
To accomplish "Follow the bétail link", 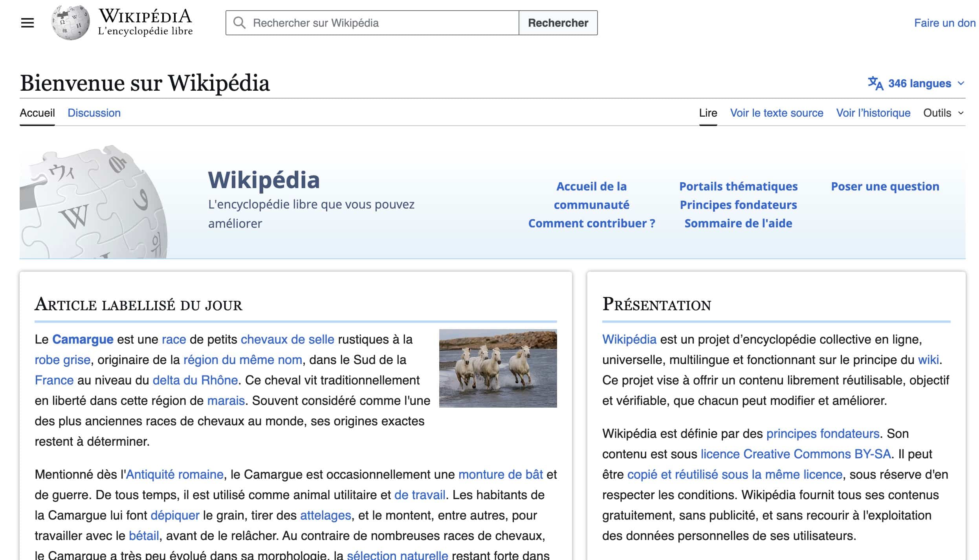I will pos(144,536).
